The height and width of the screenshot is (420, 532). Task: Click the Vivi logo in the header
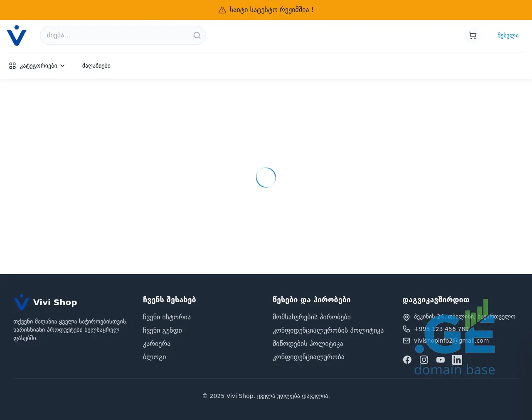coord(17,36)
